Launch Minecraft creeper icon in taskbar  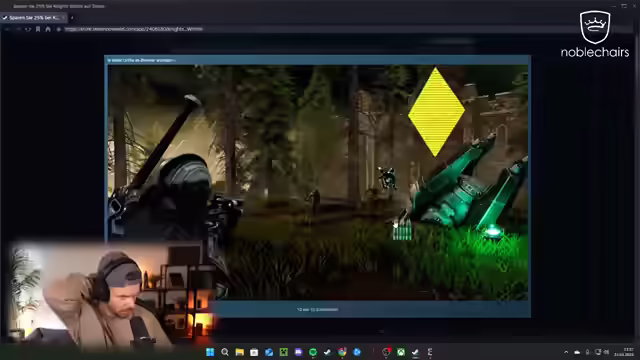tap(284, 352)
